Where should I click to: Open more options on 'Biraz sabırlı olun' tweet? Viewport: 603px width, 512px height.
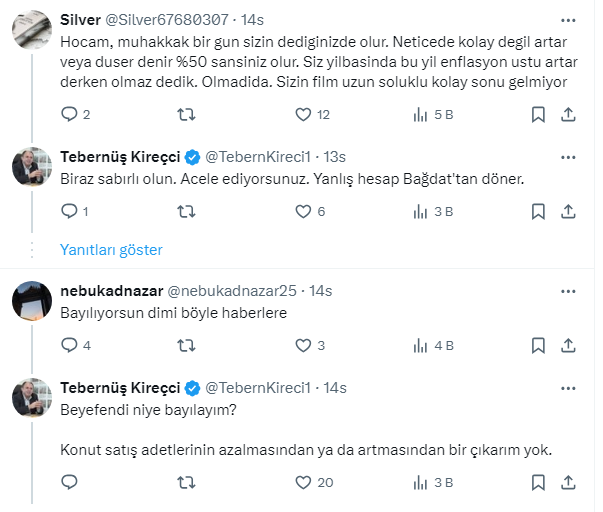pos(568,155)
